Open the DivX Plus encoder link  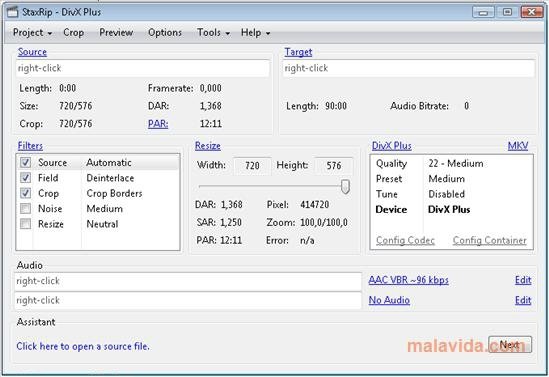(x=391, y=146)
